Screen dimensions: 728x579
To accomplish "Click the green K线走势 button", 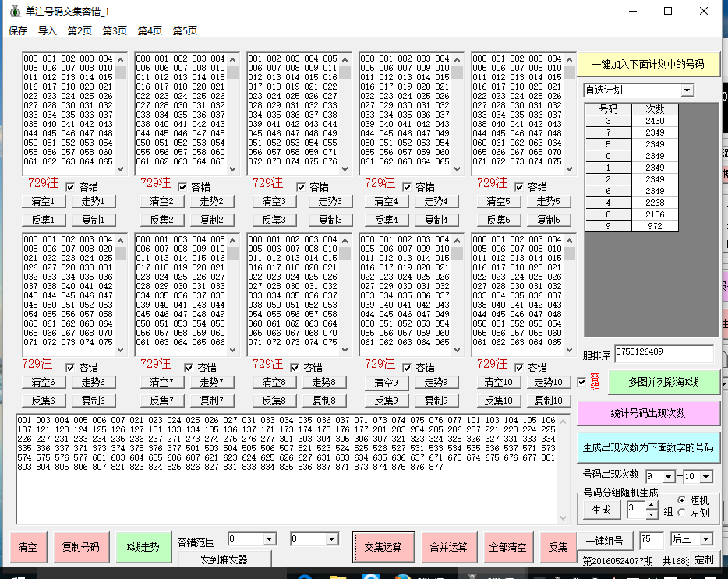I will pyautogui.click(x=142, y=547).
